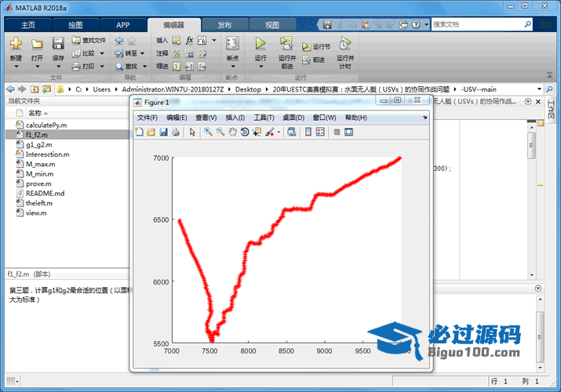Switch to the 主页 (Home) tab
Screen dimensions: 561x392
(x=28, y=25)
